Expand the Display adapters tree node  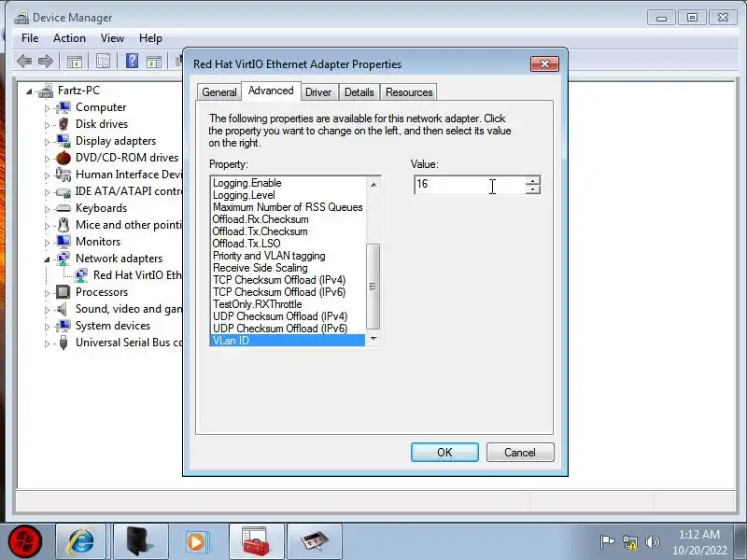[x=47, y=142]
